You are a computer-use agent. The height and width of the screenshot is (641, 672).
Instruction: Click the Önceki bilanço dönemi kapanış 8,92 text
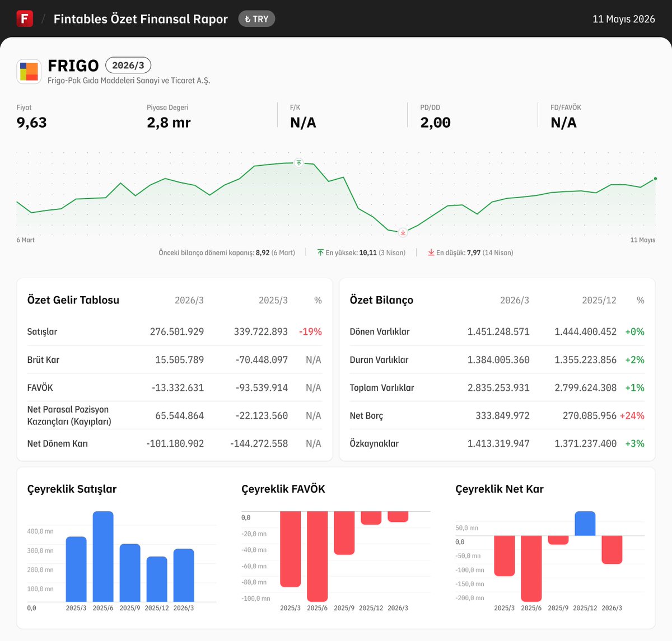tap(227, 253)
